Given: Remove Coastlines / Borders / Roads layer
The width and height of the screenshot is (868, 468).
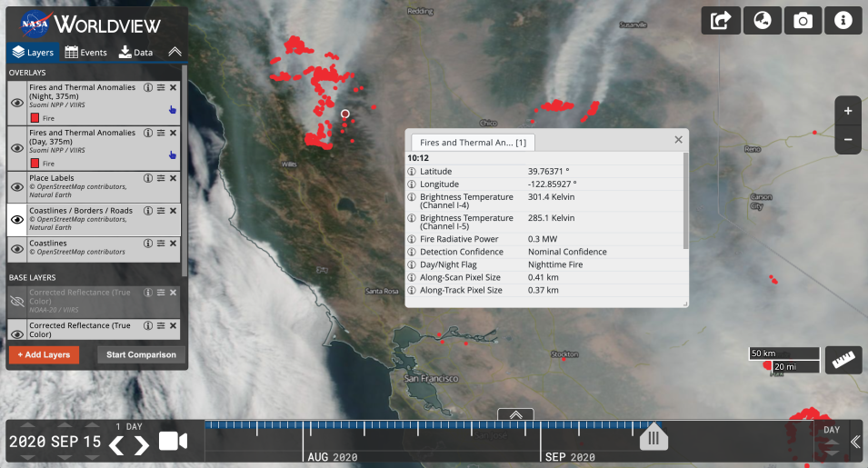Looking at the screenshot, I should (174, 211).
